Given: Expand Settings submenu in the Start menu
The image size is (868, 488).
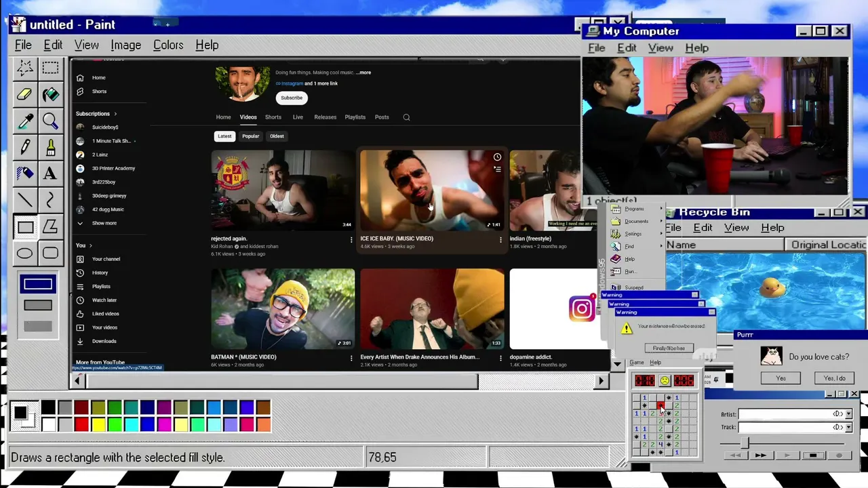Looking at the screenshot, I should click(637, 234).
